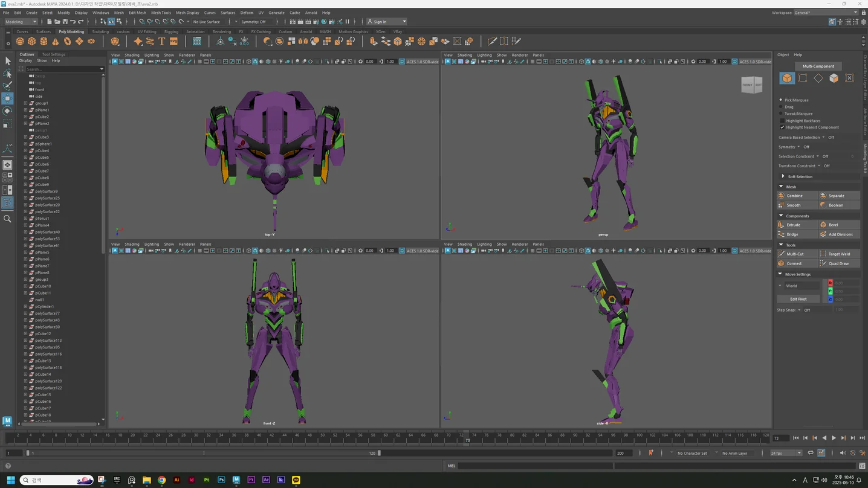
Task: Select the Drag selection radio option
Action: 781,107
